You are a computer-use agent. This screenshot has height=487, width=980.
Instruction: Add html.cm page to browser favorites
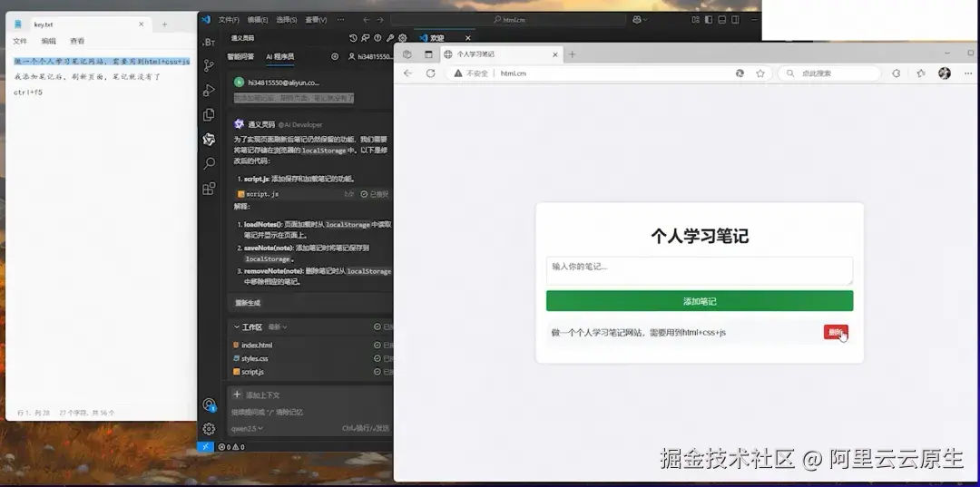760,73
